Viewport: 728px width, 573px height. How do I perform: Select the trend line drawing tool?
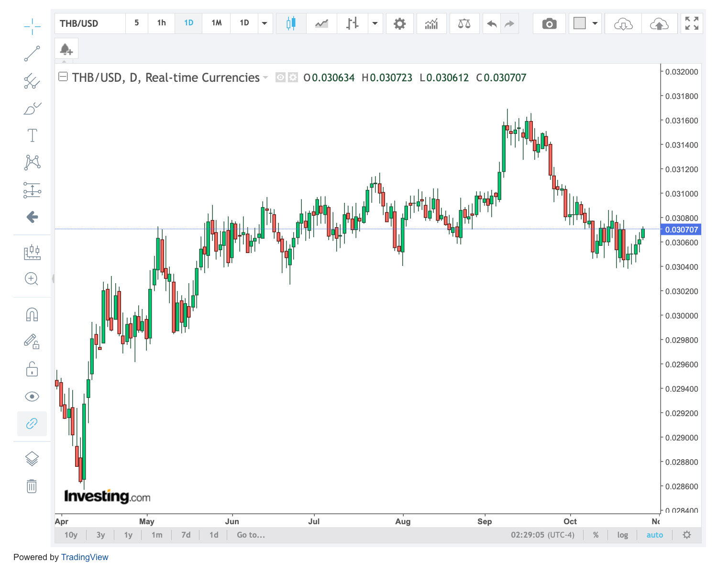[x=32, y=54]
